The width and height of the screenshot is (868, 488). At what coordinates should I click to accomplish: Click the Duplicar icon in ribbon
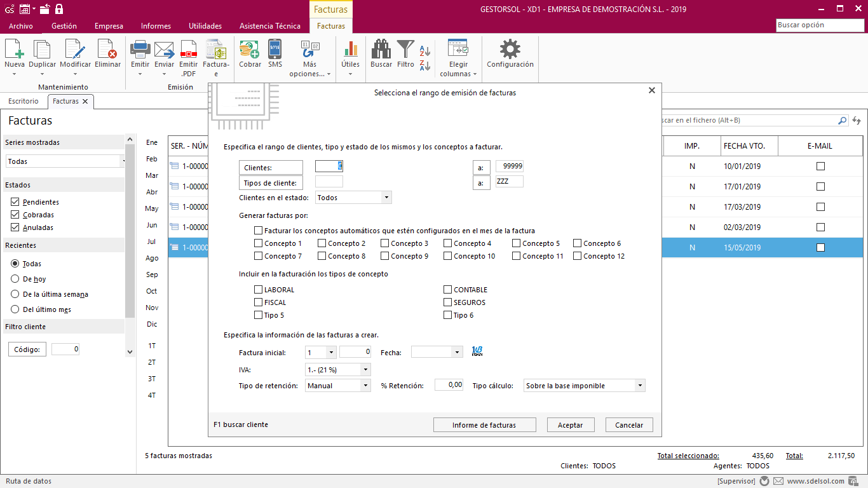click(x=42, y=50)
